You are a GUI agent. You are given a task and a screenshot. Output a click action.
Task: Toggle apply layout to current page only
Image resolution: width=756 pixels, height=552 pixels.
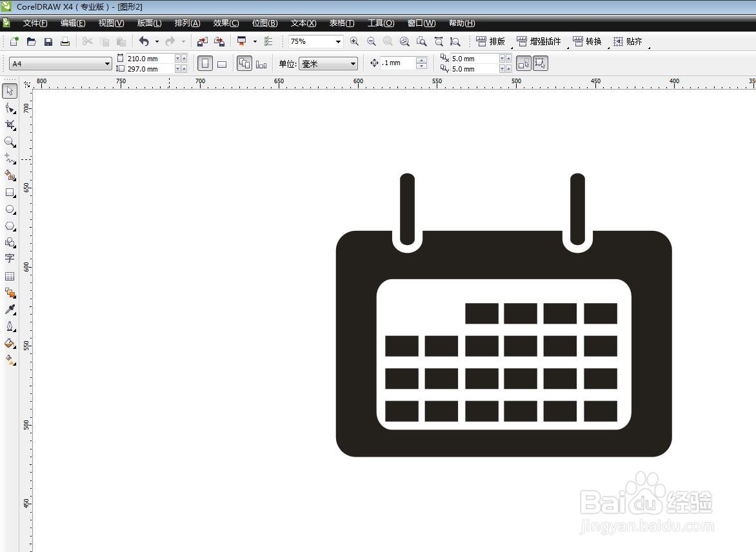(x=261, y=64)
